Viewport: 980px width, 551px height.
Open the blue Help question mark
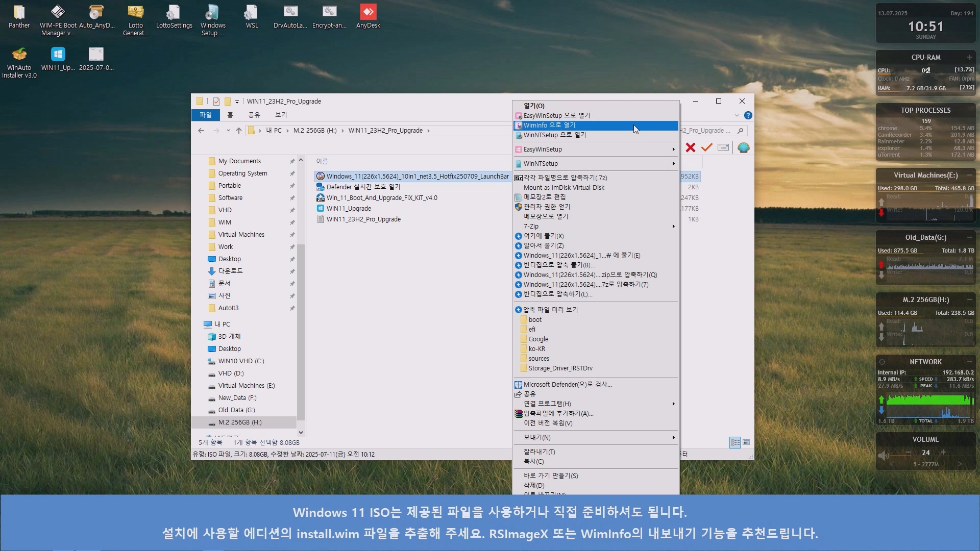pyautogui.click(x=748, y=115)
